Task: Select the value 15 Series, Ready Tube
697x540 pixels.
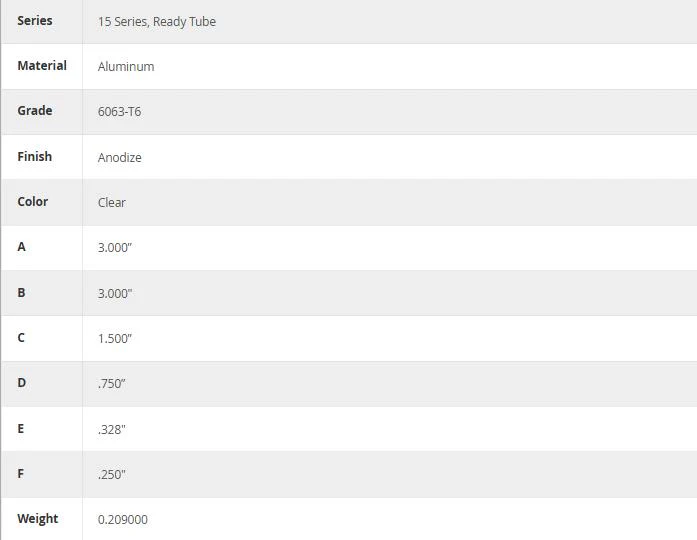Action: (157, 21)
